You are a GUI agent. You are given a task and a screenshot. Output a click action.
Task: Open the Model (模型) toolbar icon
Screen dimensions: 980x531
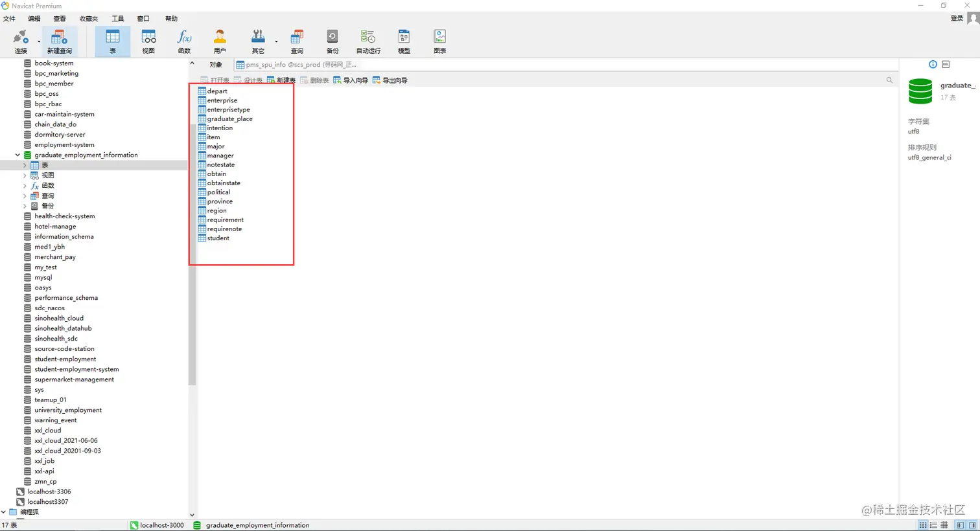coord(404,41)
